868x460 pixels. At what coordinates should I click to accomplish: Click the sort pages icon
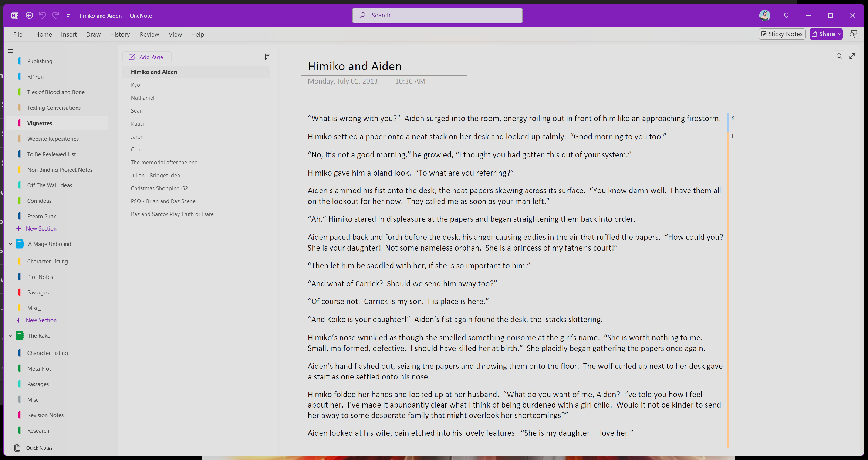pos(266,57)
